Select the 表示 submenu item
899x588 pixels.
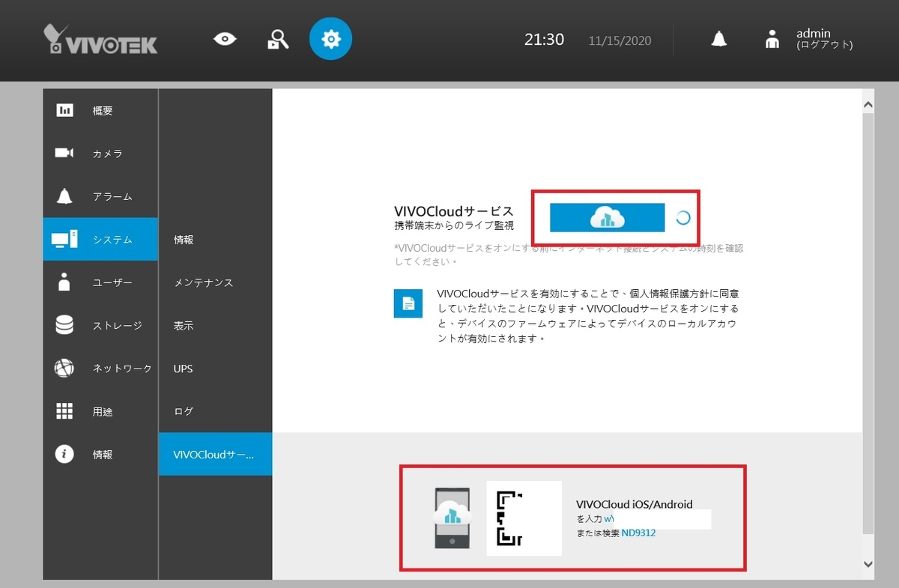click(216, 326)
